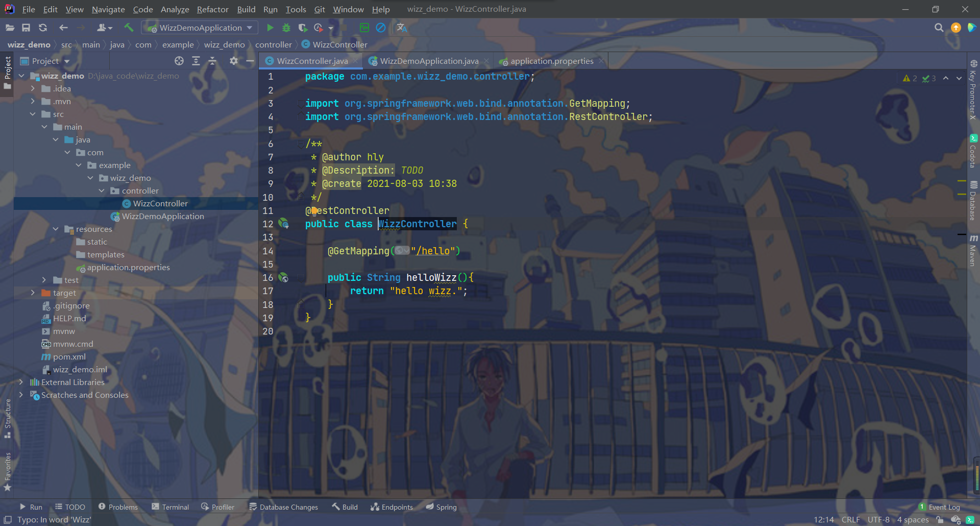
Task: Open the Endpoints tool window
Action: tap(391, 507)
